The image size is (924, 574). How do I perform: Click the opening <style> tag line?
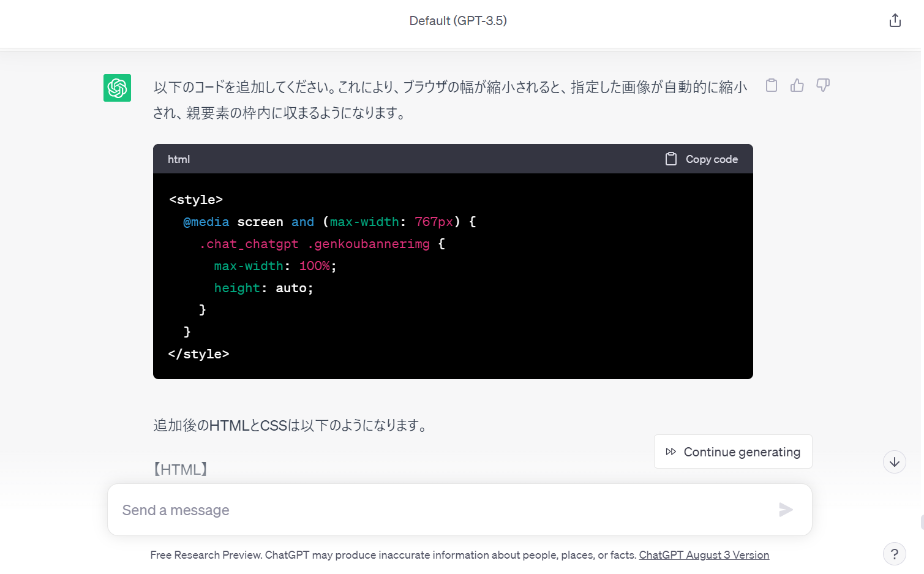coord(196,200)
